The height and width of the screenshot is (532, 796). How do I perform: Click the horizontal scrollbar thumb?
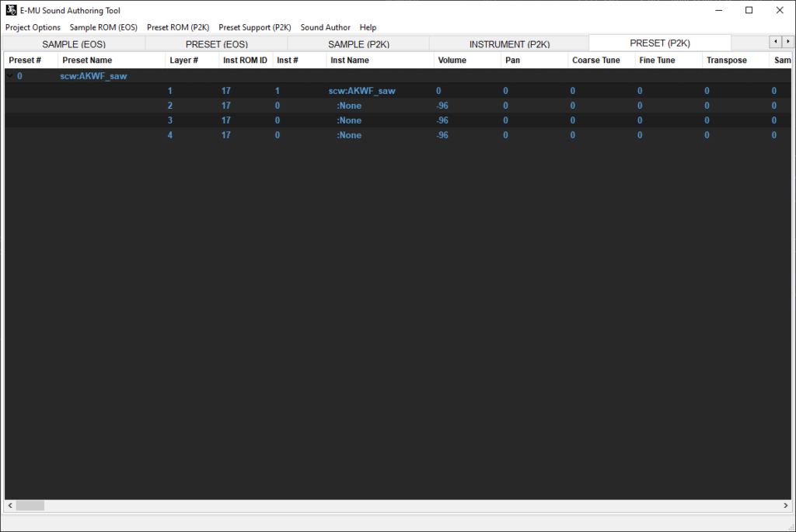click(x=30, y=506)
